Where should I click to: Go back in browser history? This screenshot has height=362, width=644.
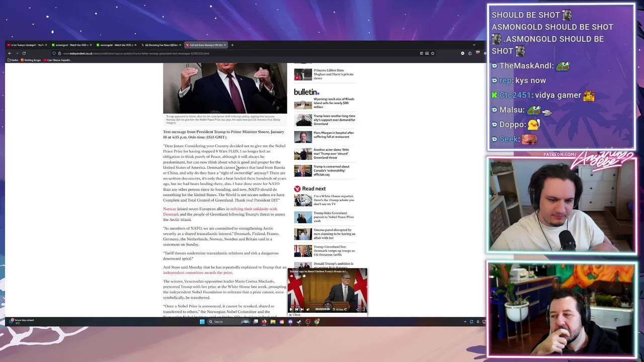click(10, 53)
